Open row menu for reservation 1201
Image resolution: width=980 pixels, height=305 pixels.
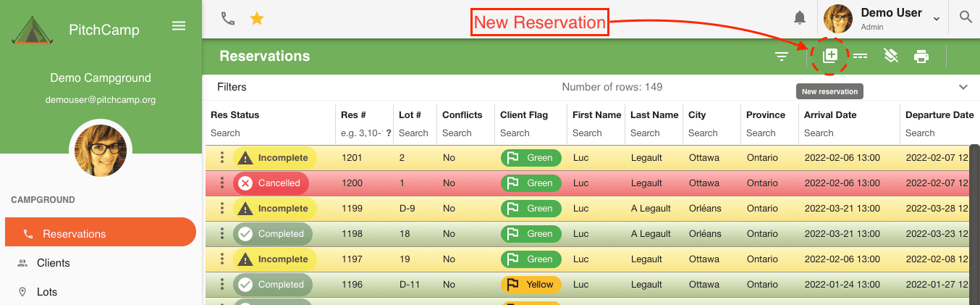coord(222,158)
